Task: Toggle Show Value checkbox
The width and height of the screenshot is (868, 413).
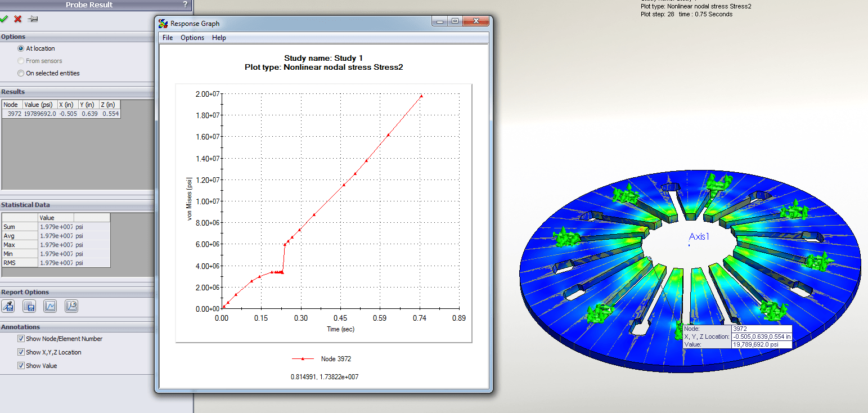Action: pos(21,366)
